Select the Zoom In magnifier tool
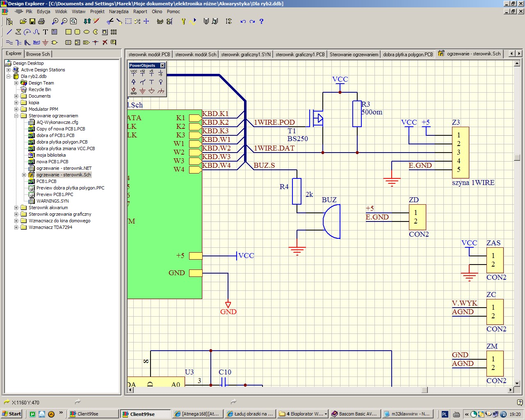The image size is (525, 420). pyautogui.click(x=55, y=21)
